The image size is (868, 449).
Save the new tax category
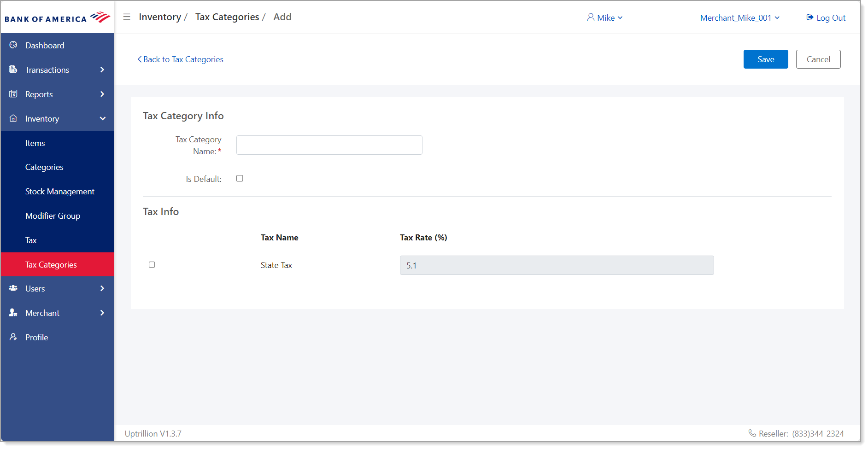tap(766, 59)
